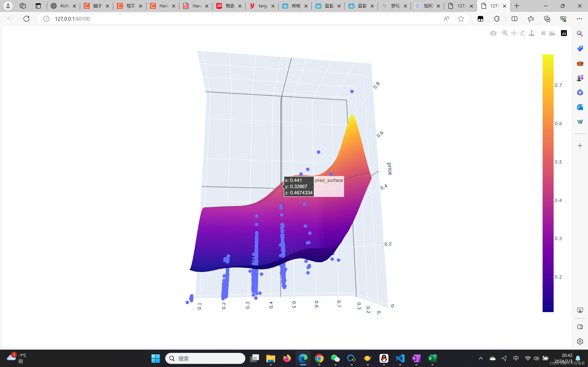Image resolution: width=588 pixels, height=367 pixels.
Task: Toggle split screen view
Action: click(514, 19)
